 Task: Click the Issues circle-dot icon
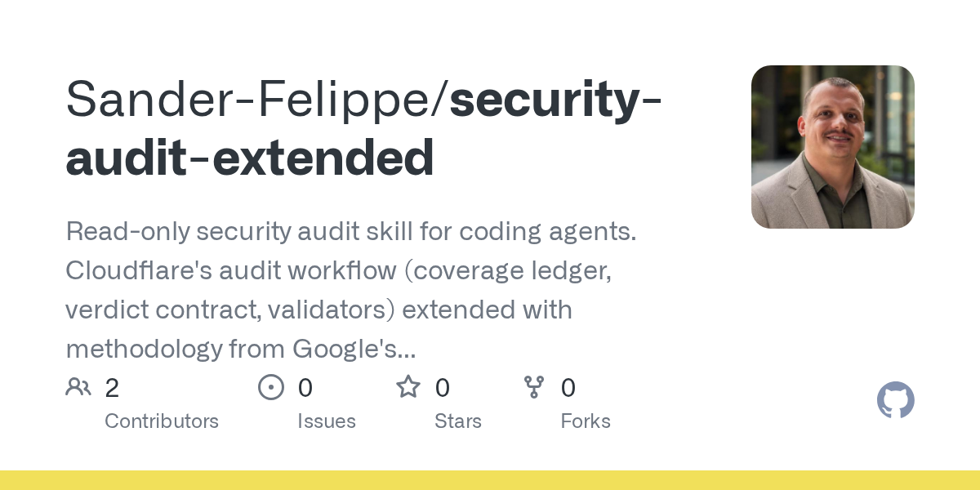pyautogui.click(x=271, y=386)
